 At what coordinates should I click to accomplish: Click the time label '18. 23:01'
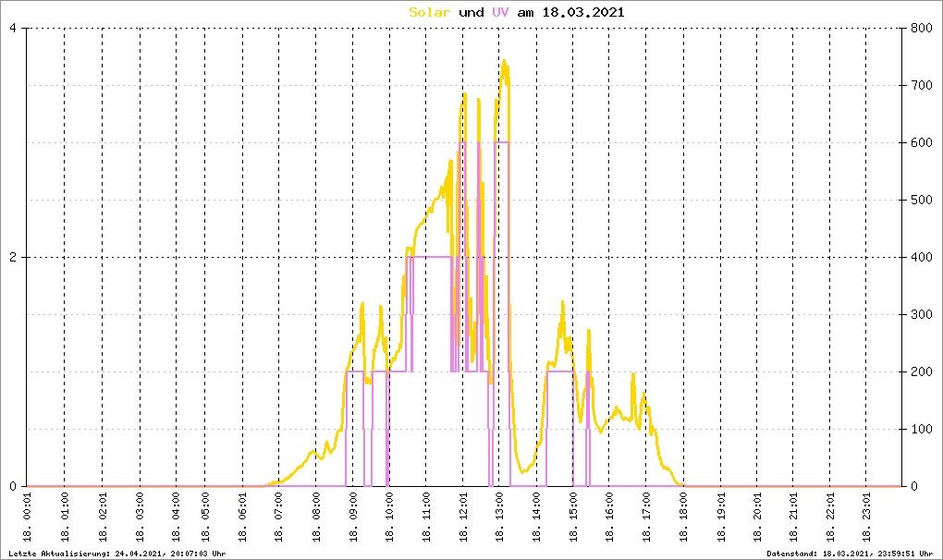(x=866, y=517)
